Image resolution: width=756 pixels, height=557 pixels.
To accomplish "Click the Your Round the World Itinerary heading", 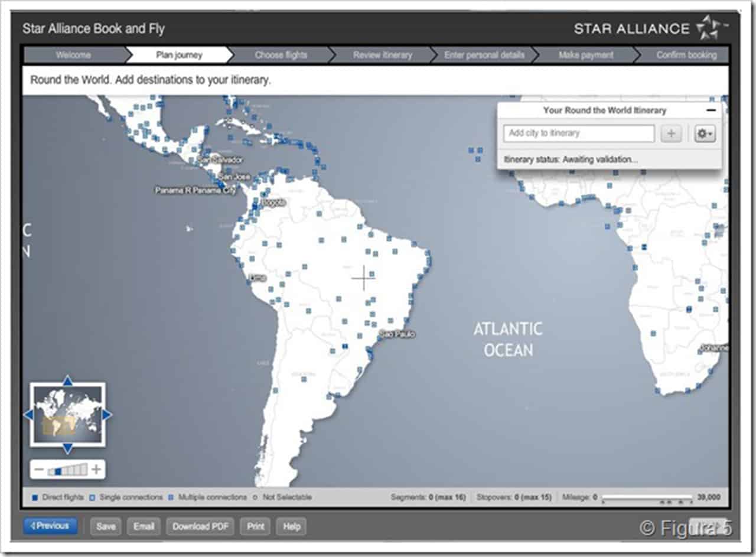I will tap(604, 110).
